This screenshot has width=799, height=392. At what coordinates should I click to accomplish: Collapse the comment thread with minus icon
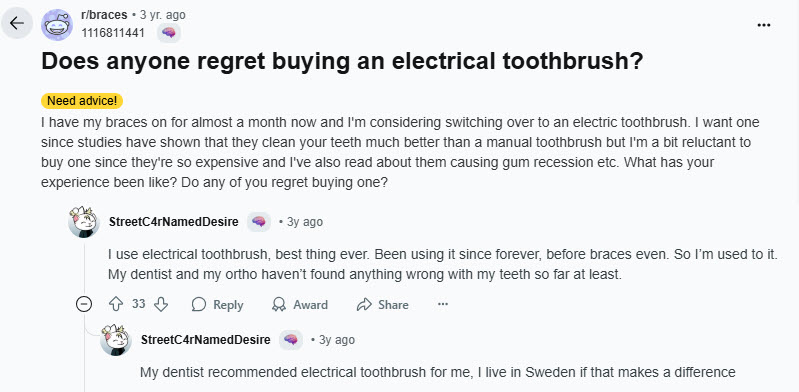pyautogui.click(x=84, y=305)
